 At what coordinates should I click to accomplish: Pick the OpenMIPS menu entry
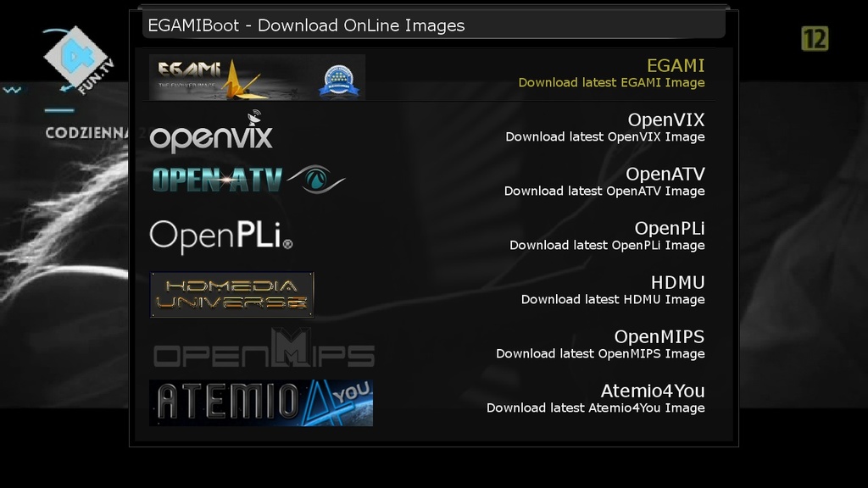point(428,346)
